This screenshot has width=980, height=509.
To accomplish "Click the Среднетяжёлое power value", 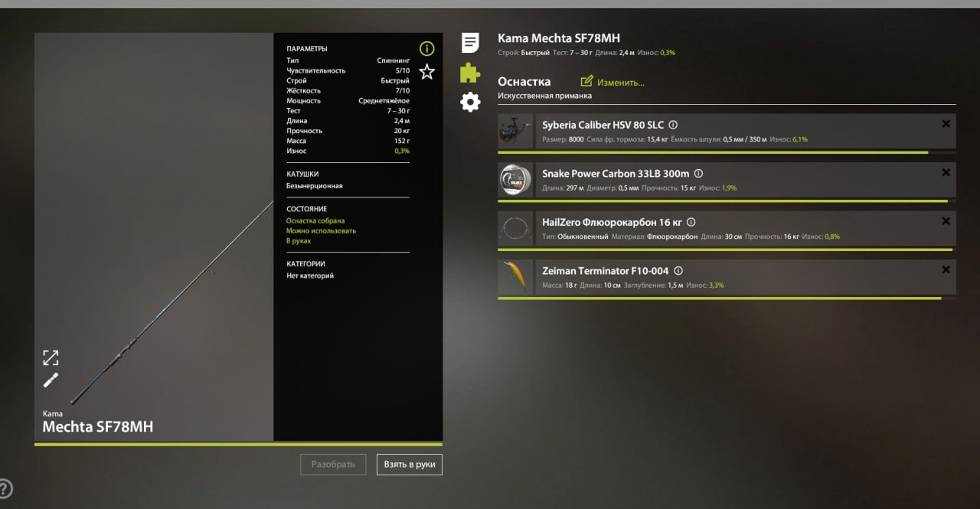I will (384, 101).
